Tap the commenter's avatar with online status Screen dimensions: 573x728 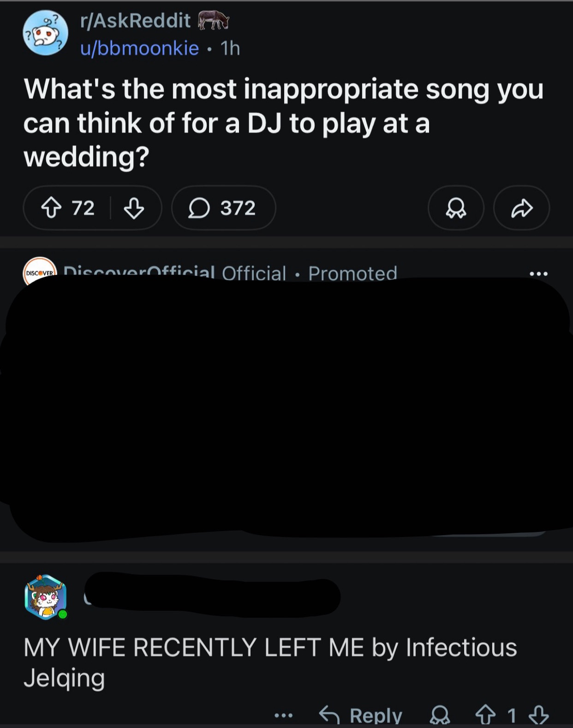click(x=45, y=597)
